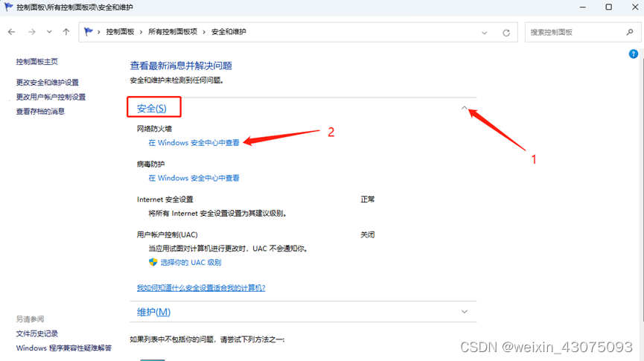Click the forward navigation arrow
The image size is (644, 361).
[31, 31]
